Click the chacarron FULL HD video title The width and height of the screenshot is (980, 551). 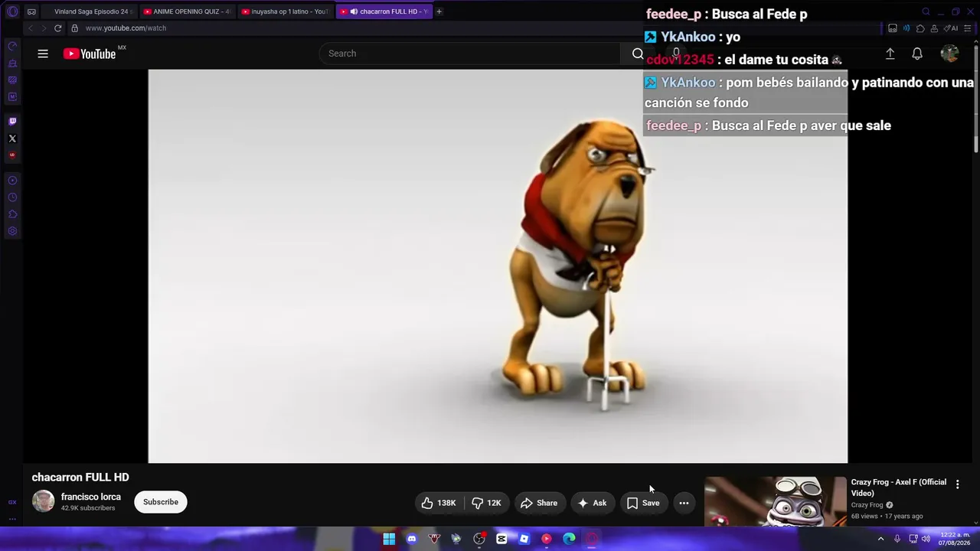click(x=80, y=477)
